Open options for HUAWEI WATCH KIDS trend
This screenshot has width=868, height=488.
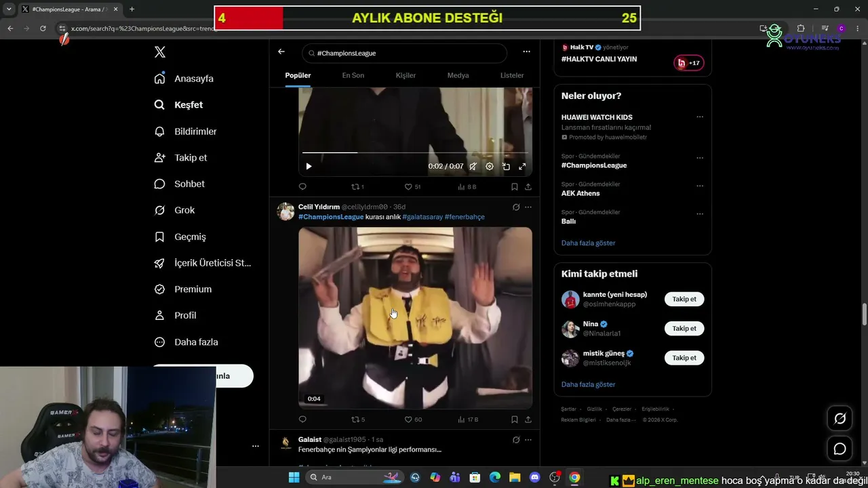(700, 117)
